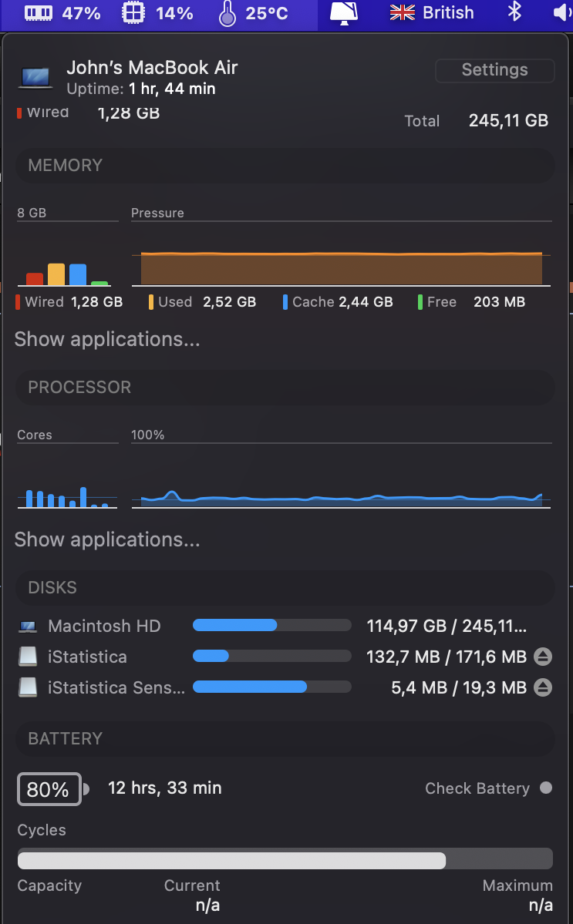Screen dimensions: 573x924
Task: Click the CPU chip icon in menu bar
Action: tap(134, 13)
